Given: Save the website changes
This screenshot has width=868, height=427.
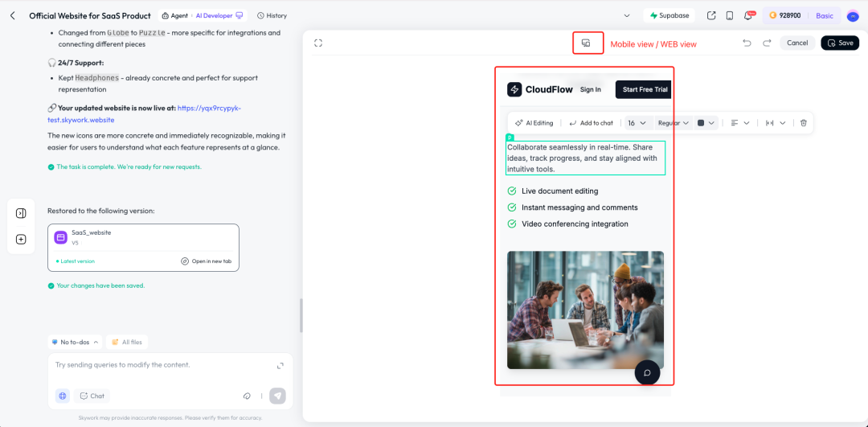Looking at the screenshot, I should point(840,43).
